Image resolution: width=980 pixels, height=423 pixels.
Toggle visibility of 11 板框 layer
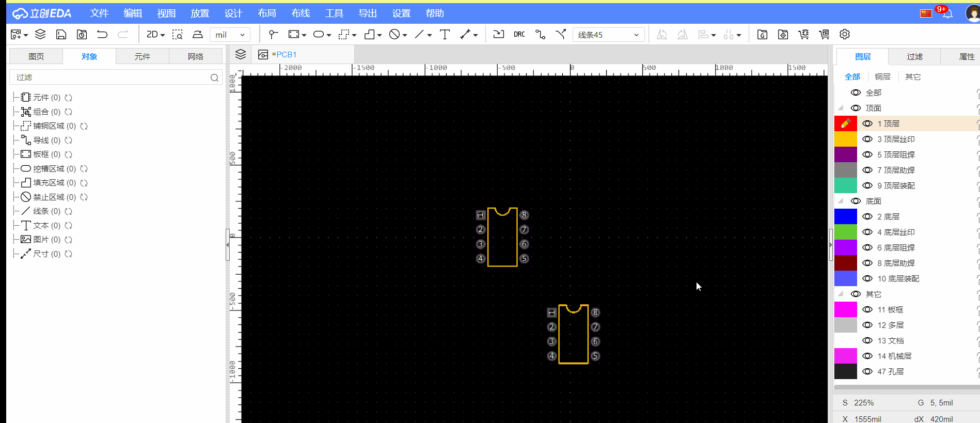(x=867, y=309)
